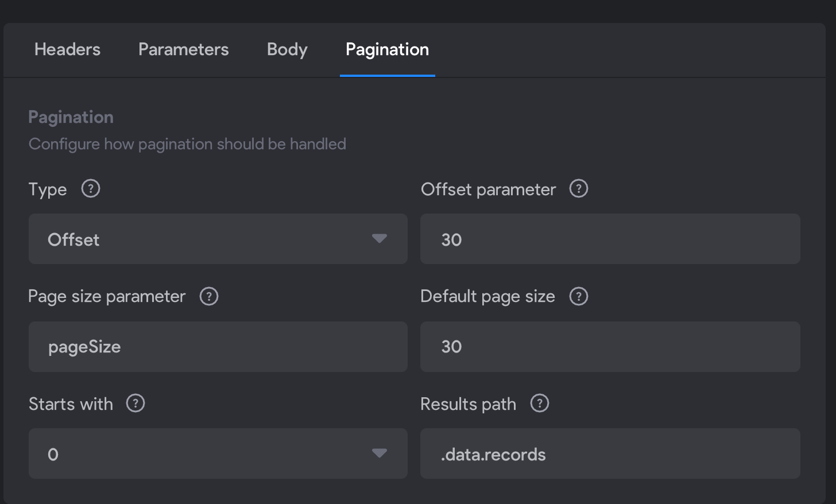Edit the Default page size field
This screenshot has height=504, width=836.
pos(610,347)
